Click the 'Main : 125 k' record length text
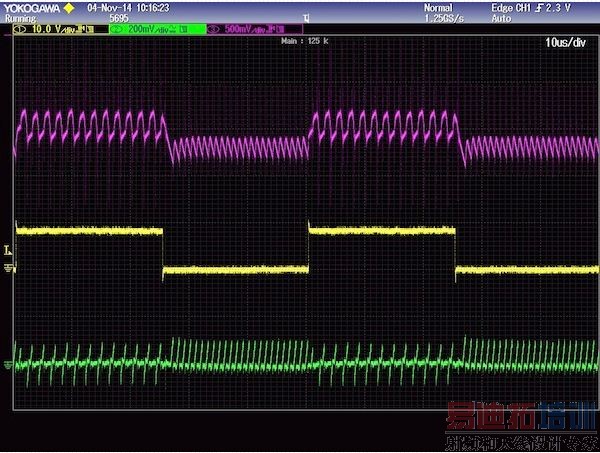 click(305, 41)
